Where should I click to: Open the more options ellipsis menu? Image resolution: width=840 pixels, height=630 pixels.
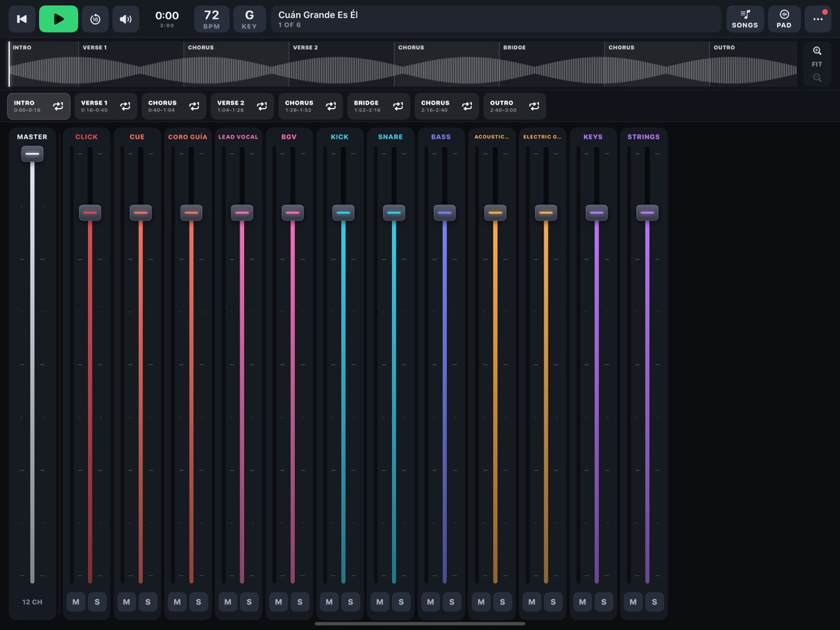[818, 19]
